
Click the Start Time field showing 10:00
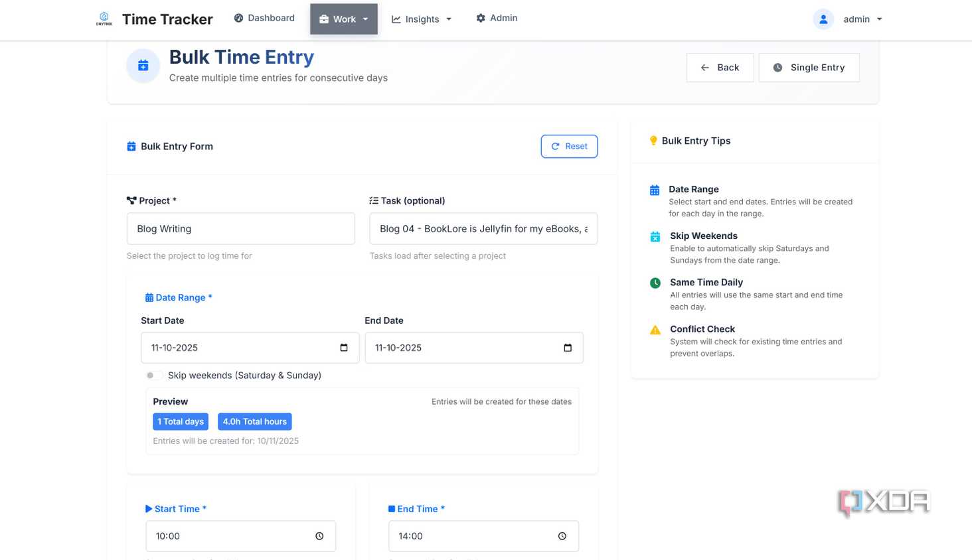(x=241, y=536)
